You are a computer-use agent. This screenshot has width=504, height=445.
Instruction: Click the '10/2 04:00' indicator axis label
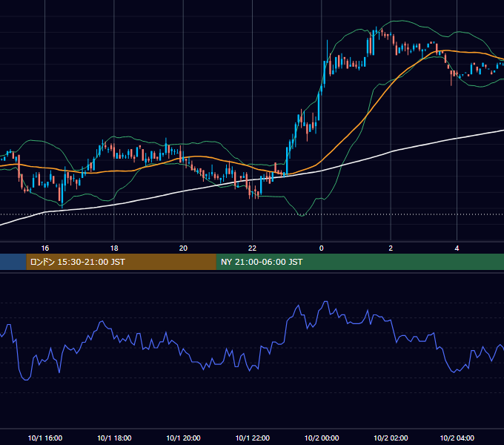click(457, 438)
